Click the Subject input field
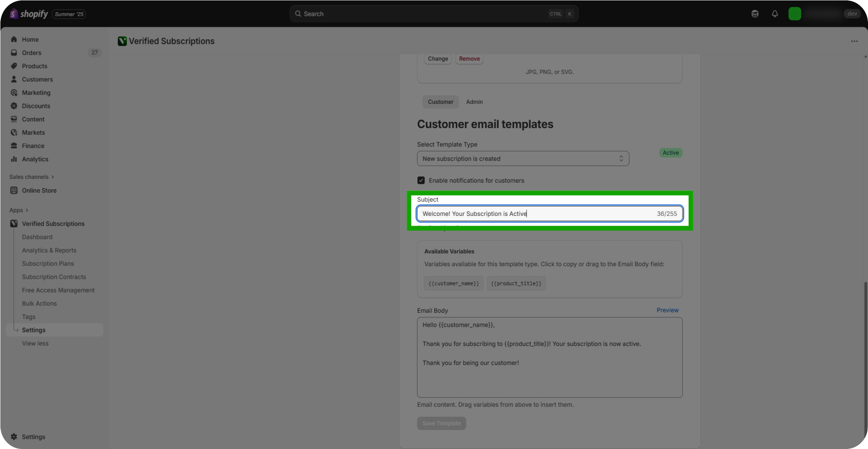The width and height of the screenshot is (868, 449). coord(549,213)
